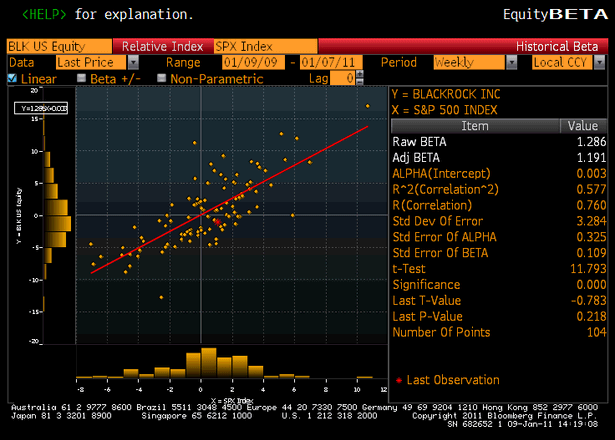Click the Lag value stepper arrows
The image size is (615, 440).
360,78
